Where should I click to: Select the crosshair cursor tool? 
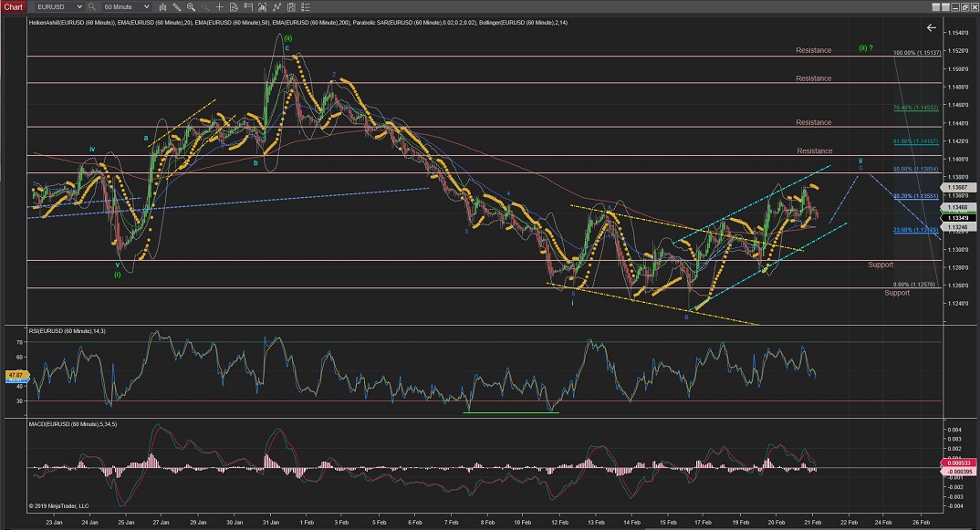pos(219,6)
